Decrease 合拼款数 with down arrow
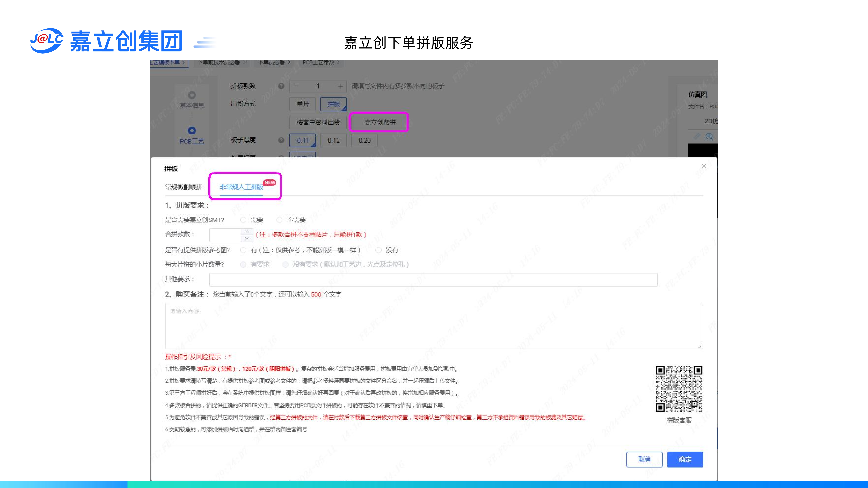 247,238
